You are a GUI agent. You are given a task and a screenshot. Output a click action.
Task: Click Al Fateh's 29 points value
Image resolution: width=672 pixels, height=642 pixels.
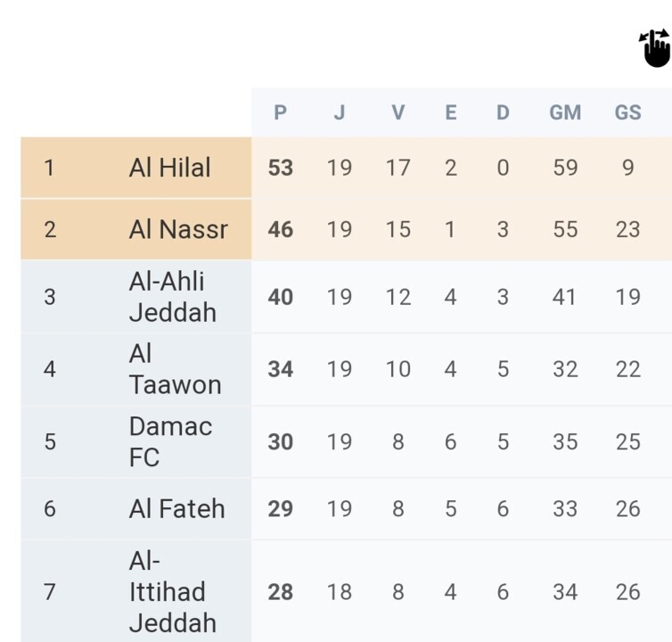tap(280, 509)
